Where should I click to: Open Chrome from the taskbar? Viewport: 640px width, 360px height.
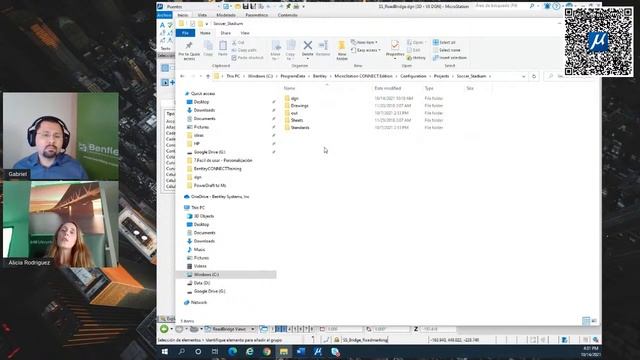pyautogui.click(x=267, y=351)
